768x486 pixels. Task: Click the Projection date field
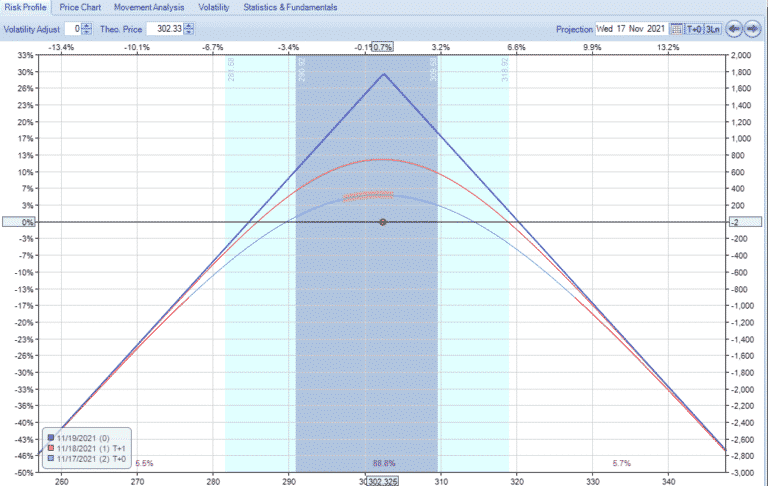click(x=631, y=29)
